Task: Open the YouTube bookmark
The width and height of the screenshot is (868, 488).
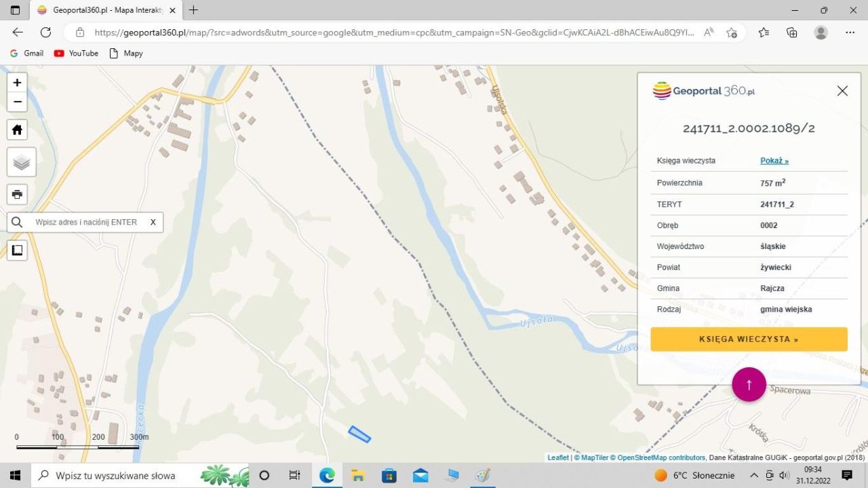Action: tap(76, 53)
